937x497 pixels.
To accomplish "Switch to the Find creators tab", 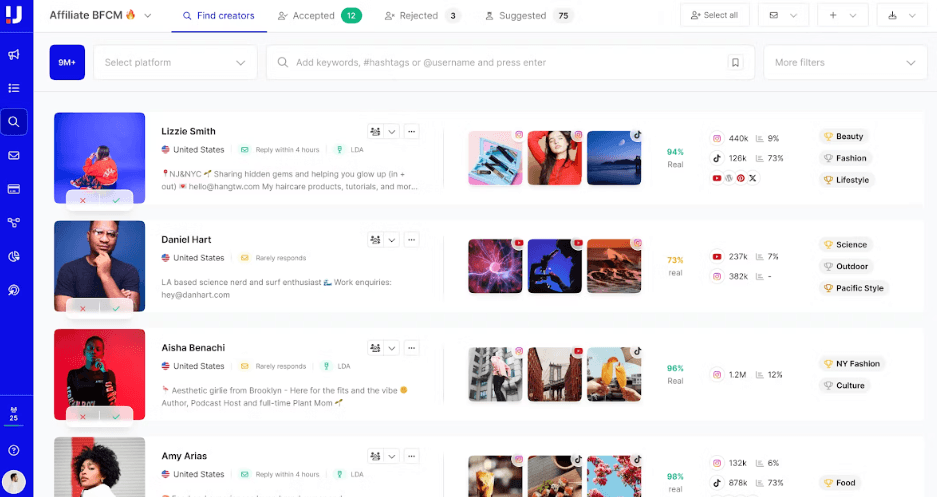I will point(219,16).
